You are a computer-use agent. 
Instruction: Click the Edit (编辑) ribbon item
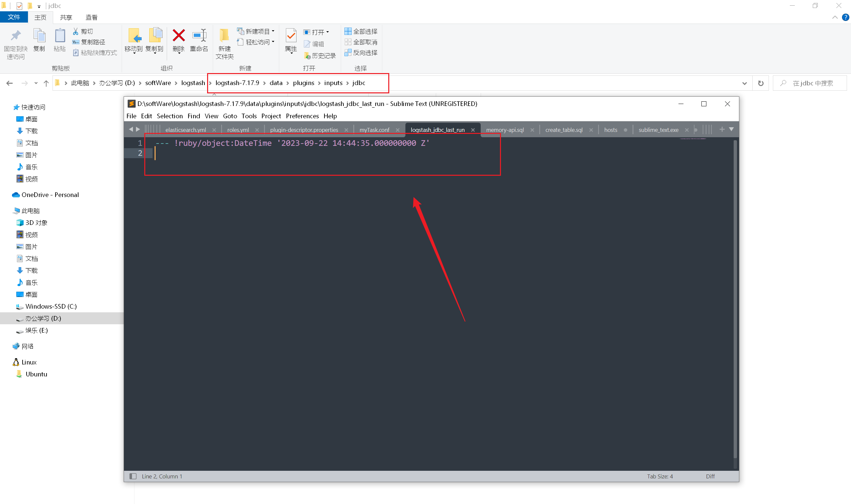(x=314, y=44)
